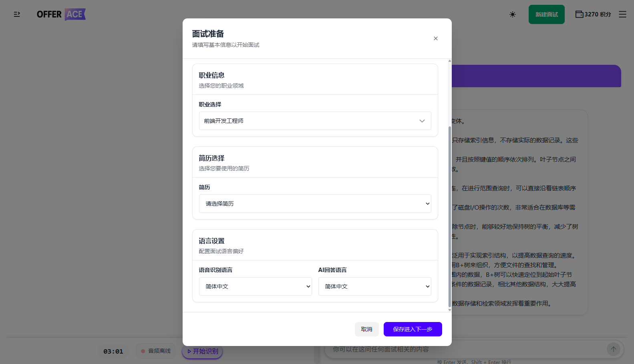Click the 面试准备 dialog title

(208, 34)
